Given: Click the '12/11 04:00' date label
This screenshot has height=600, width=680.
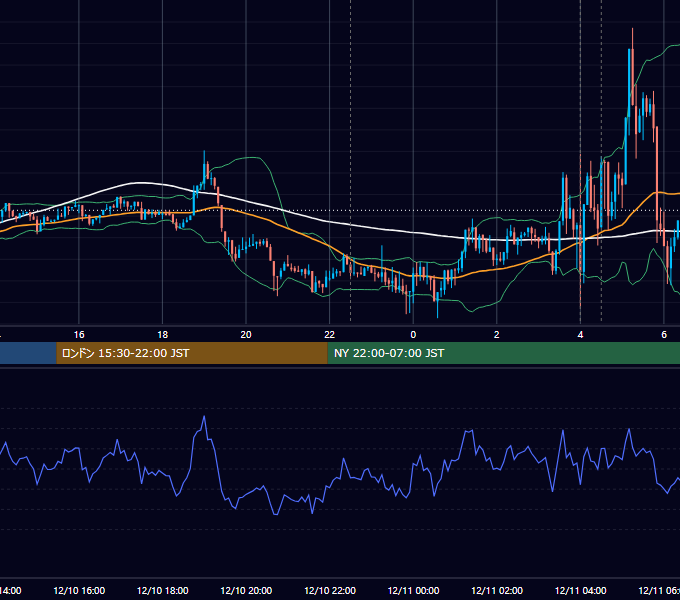Looking at the screenshot, I should coord(581,590).
